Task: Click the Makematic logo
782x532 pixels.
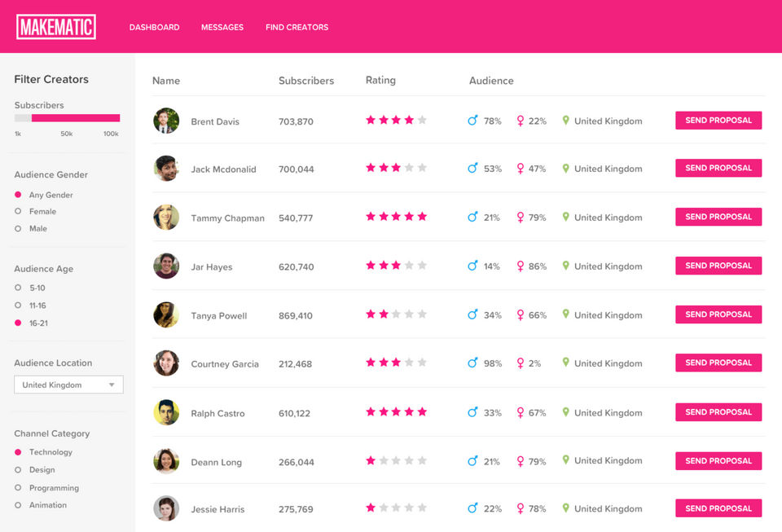Action: 56,27
